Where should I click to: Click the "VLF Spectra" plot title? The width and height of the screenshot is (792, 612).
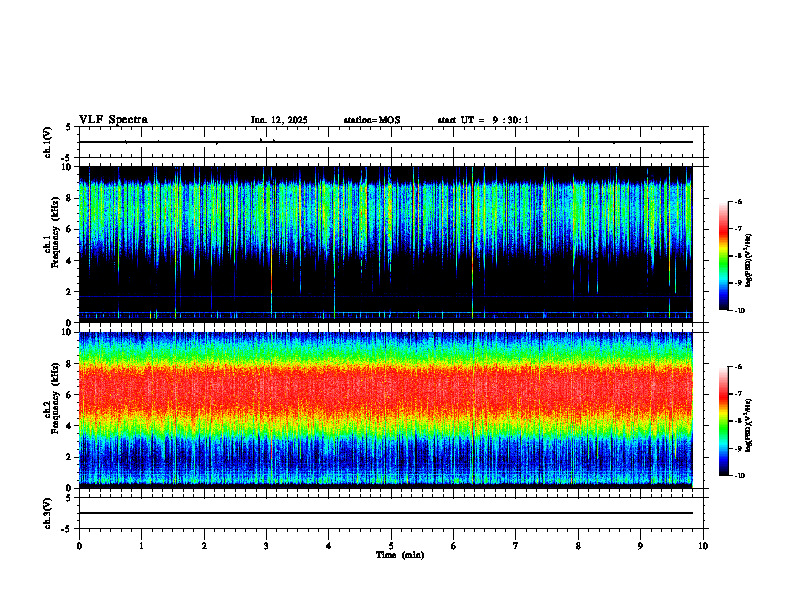113,120
